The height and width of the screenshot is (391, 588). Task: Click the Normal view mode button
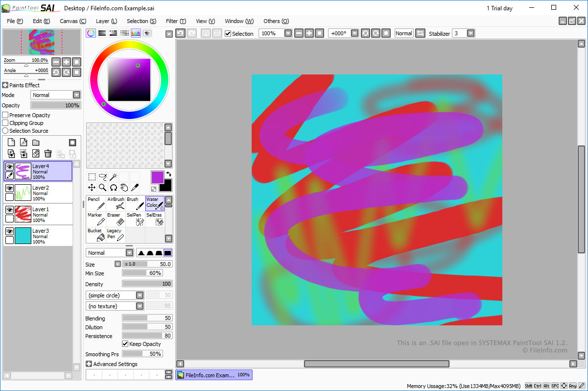[x=404, y=33]
